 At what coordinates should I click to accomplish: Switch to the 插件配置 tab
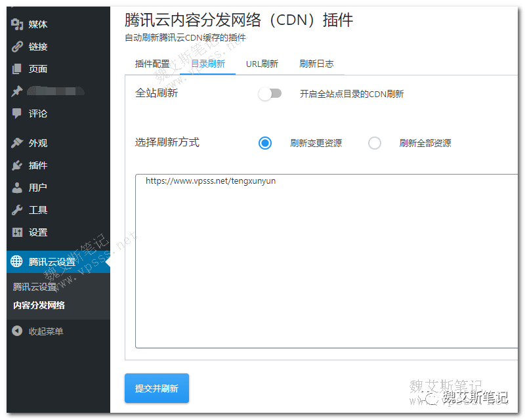(152, 64)
